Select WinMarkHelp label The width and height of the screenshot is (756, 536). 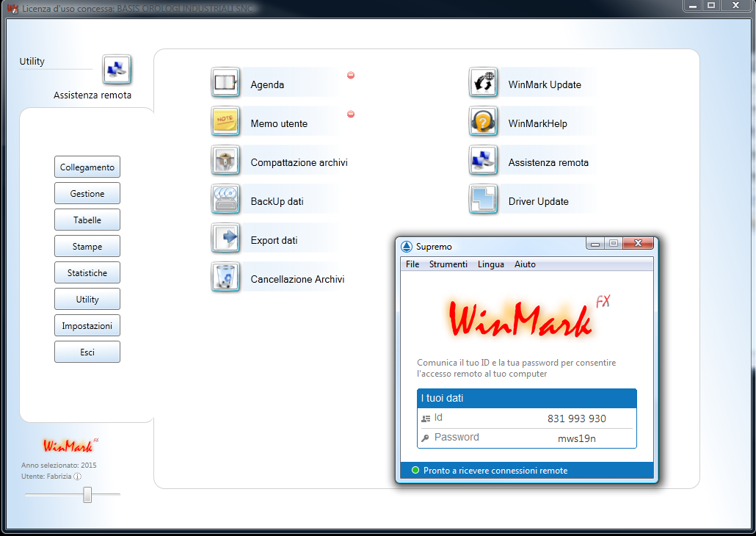pos(537,123)
